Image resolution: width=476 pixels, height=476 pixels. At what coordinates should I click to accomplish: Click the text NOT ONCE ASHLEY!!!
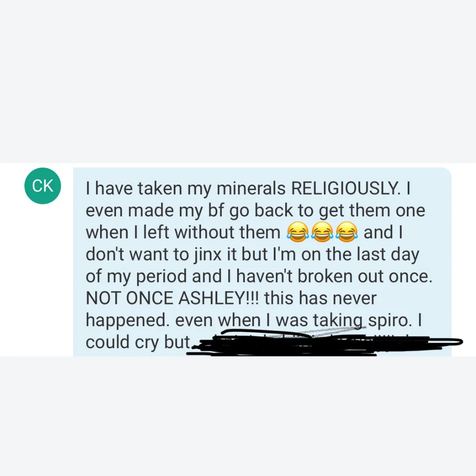click(x=172, y=298)
